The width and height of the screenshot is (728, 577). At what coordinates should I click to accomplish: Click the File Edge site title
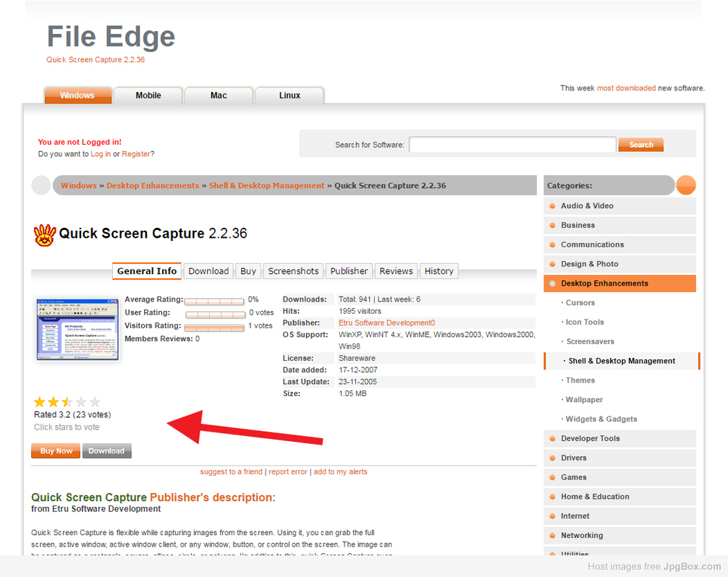coord(111,37)
